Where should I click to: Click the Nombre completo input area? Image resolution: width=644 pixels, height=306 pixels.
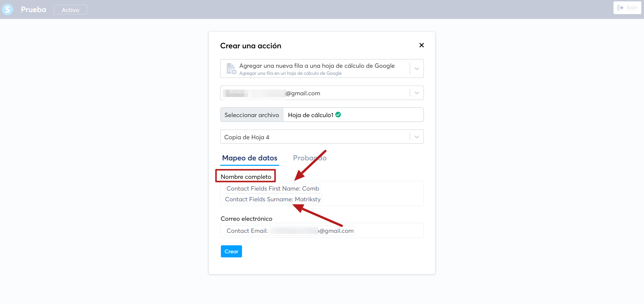(322, 194)
